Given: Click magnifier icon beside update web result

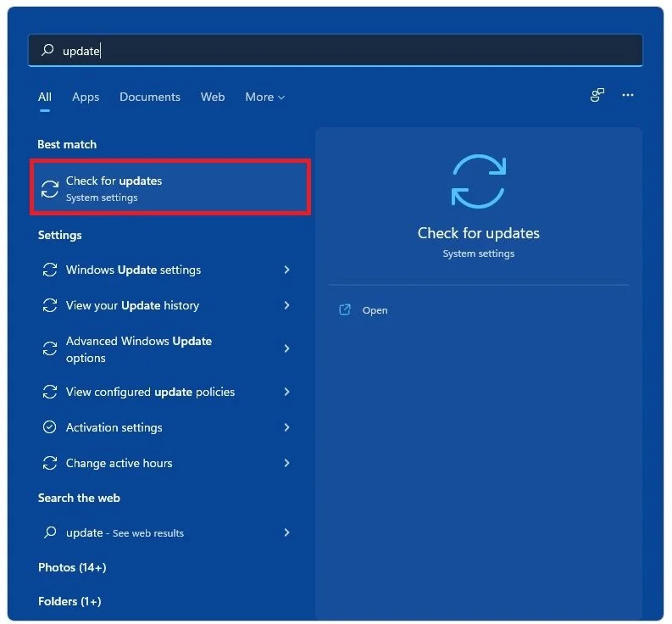Looking at the screenshot, I should coord(50,532).
